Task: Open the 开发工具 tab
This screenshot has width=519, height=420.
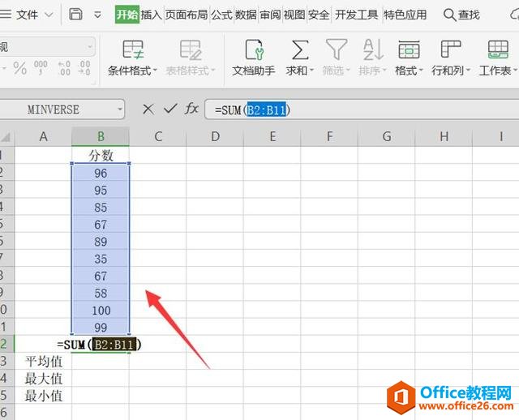Action: (357, 15)
